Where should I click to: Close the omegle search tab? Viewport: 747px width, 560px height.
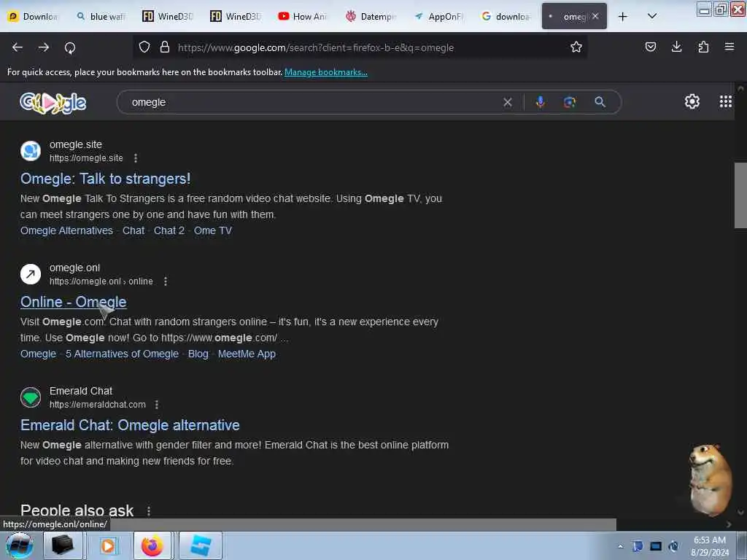click(595, 16)
